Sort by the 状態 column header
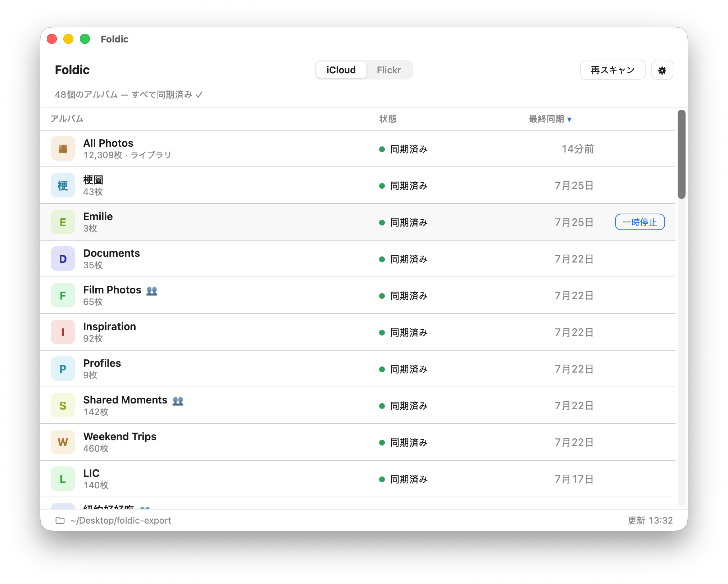This screenshot has height=584, width=728. click(x=388, y=119)
